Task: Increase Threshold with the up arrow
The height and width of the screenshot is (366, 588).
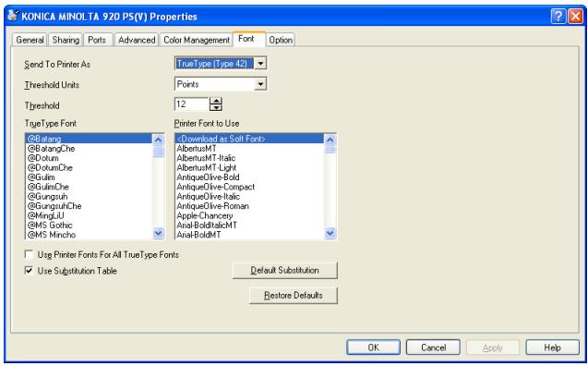Action: 216,101
